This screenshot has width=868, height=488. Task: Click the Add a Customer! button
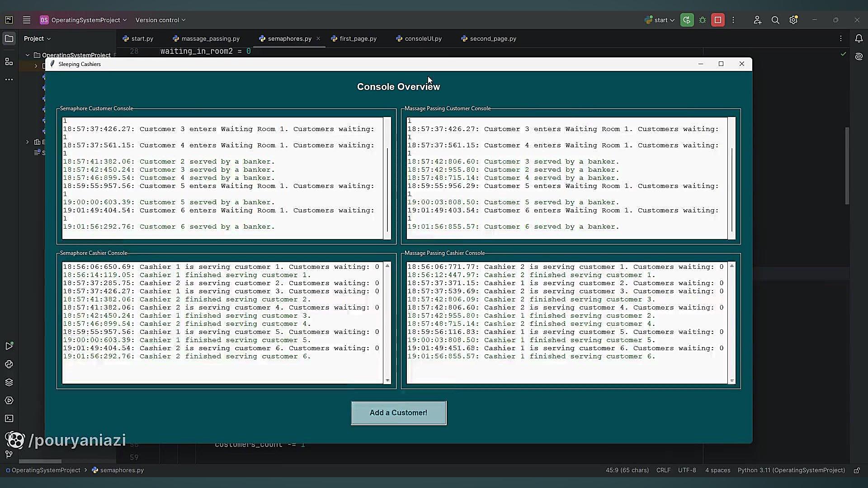pos(398,413)
